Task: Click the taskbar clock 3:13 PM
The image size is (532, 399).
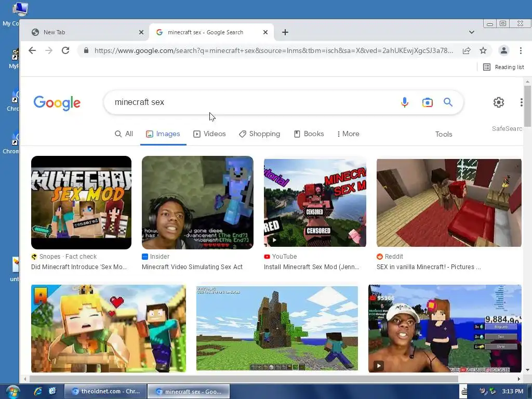Action: click(x=512, y=391)
